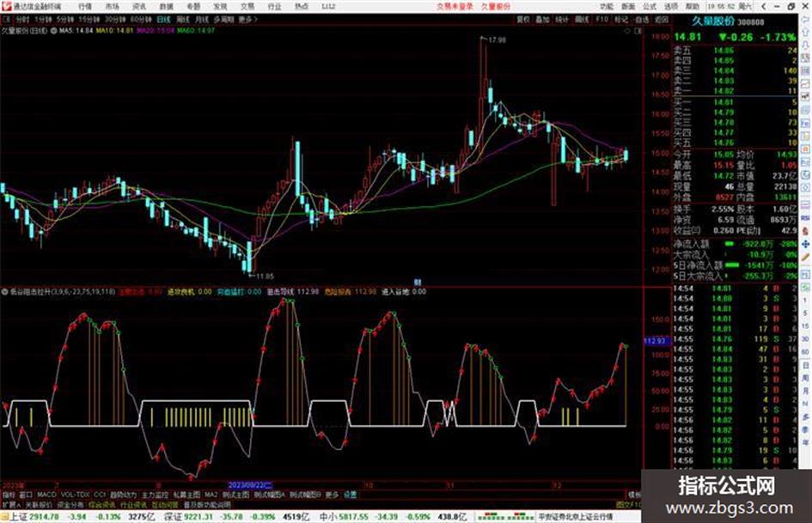Click the 买一 price 14.81 row
This screenshot has width=812, height=523.
pyautogui.click(x=735, y=102)
